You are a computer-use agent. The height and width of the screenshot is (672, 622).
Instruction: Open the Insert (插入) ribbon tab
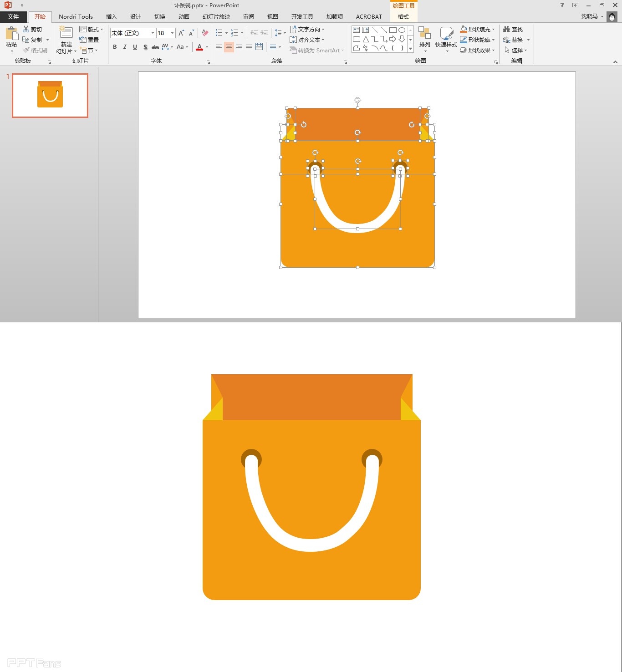[111, 16]
